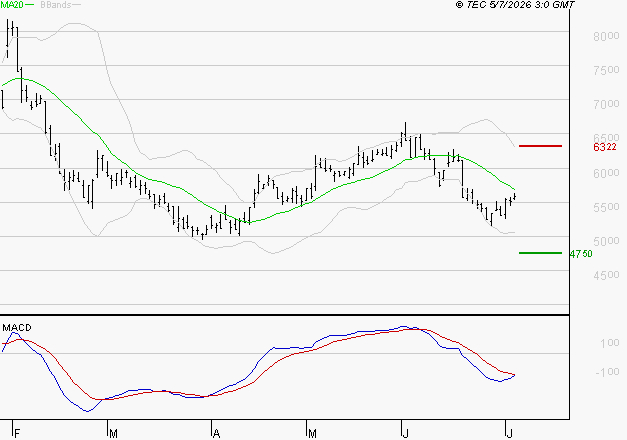Viewport: 627px width, 440px height.
Task: Click the -100 MACD scale label
Action: click(x=607, y=372)
